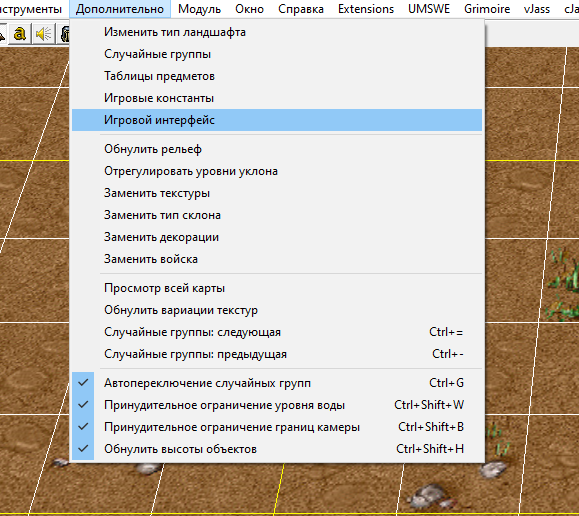Select Заменить декорации
Image resolution: width=579 pixels, height=516 pixels.
(277, 237)
